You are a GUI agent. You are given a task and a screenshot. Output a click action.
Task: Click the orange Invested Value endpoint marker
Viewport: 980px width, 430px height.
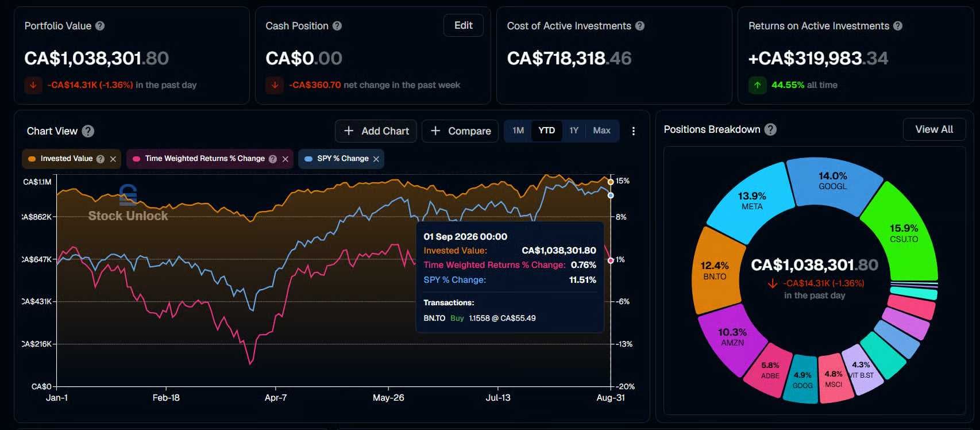pyautogui.click(x=611, y=182)
